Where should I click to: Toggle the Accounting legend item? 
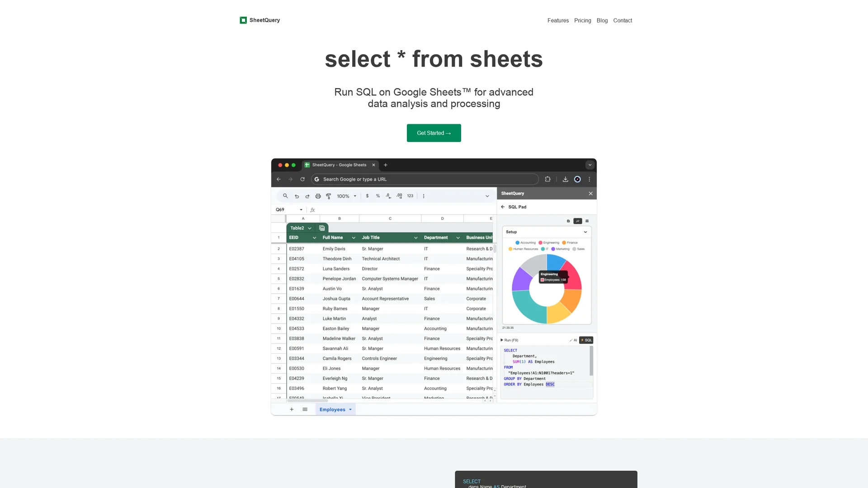(x=525, y=243)
